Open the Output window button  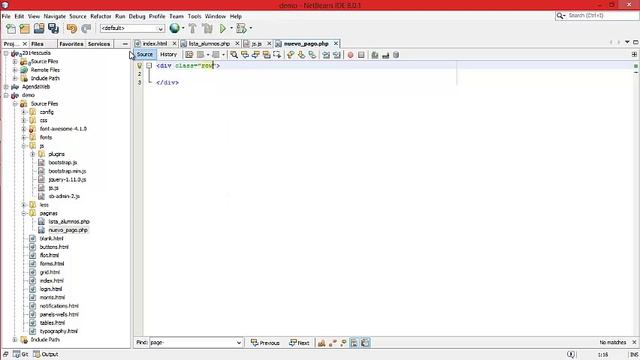(x=46, y=354)
